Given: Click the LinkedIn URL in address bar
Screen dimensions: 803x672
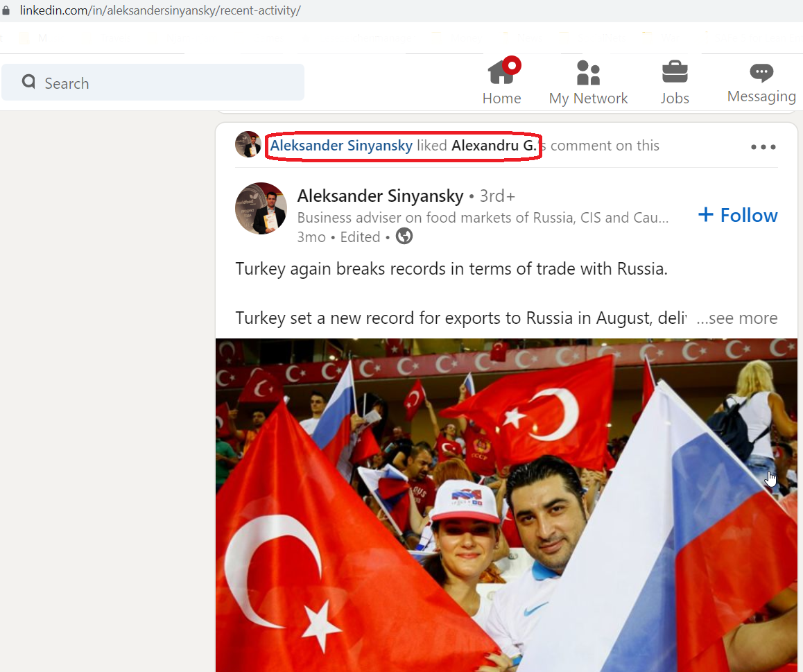Looking at the screenshot, I should (159, 10).
